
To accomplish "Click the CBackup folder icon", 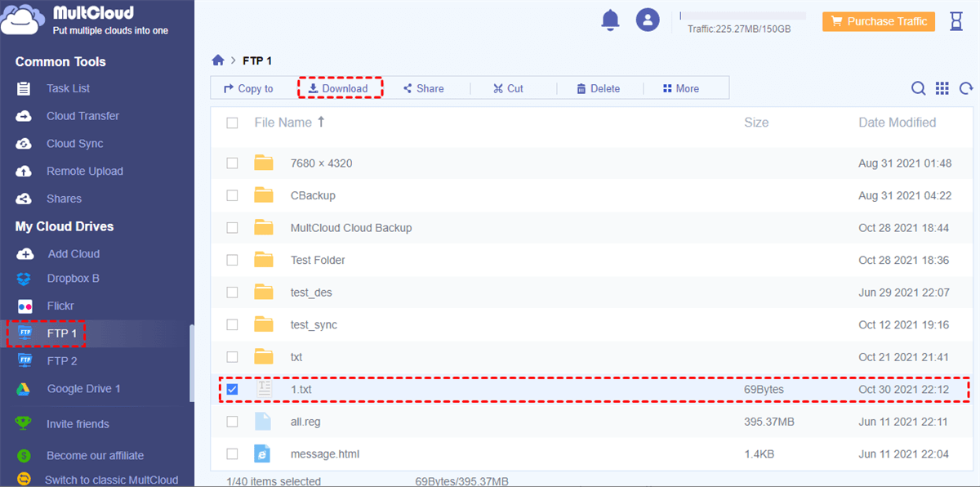I will [x=263, y=195].
